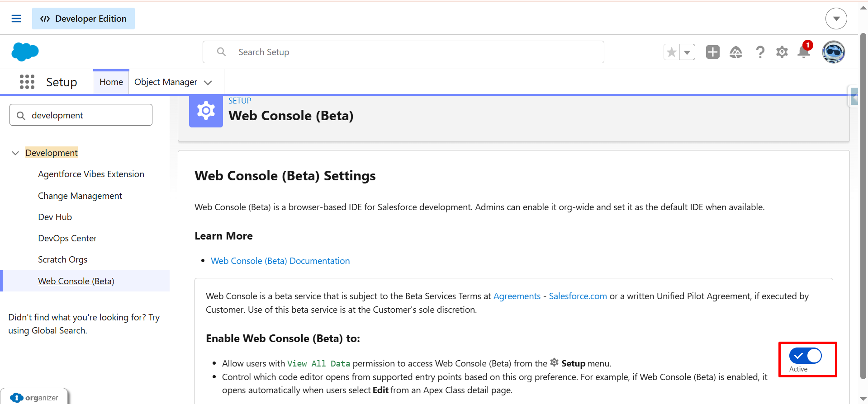Viewport: 868px width, 404px height.
Task: Click the Salesforce cloud logo
Action: (25, 52)
